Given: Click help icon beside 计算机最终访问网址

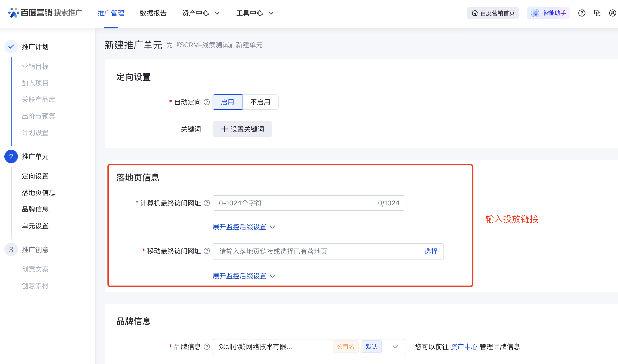Looking at the screenshot, I should [x=207, y=203].
